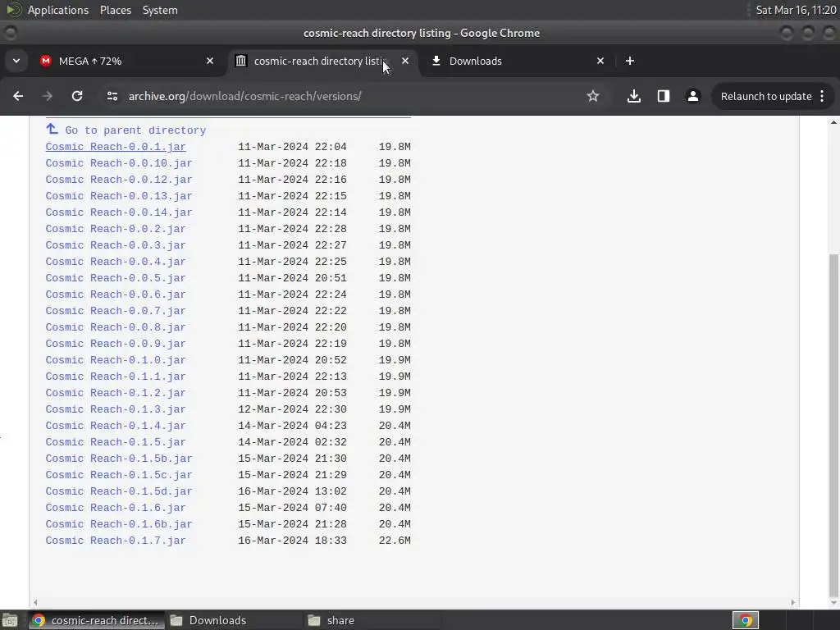Click the horizontal scrollbar right arrow
Image resolution: width=840 pixels, height=630 pixels.
pos(793,602)
